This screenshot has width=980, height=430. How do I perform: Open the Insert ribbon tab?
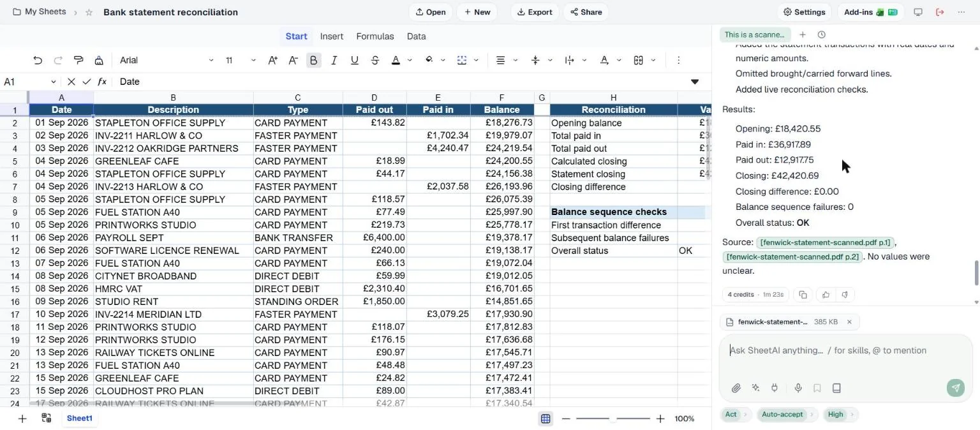pos(332,36)
